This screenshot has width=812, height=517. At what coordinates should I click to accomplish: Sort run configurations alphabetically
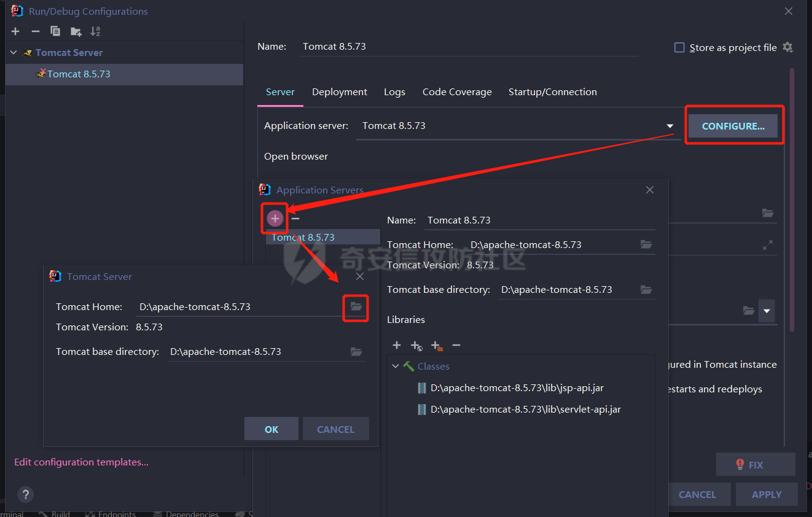[x=95, y=31]
